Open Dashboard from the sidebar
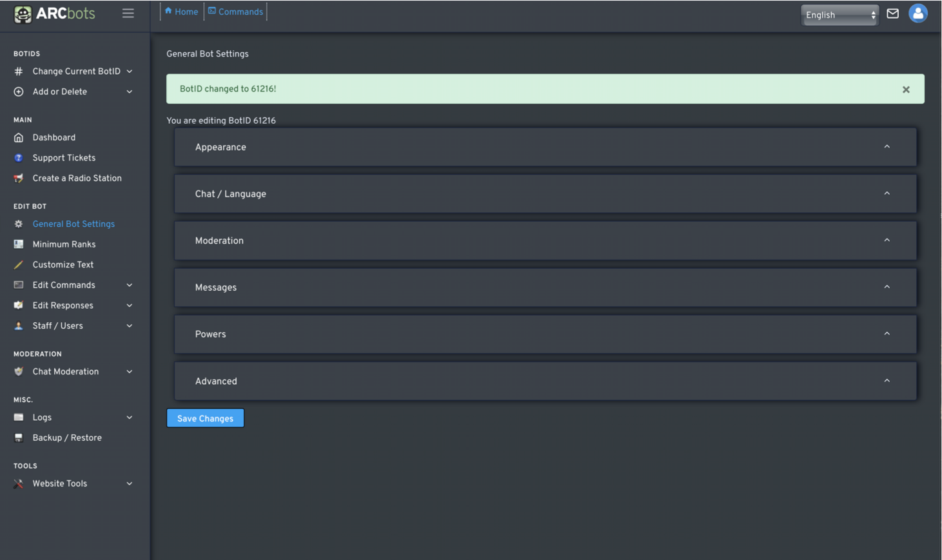 coord(54,138)
